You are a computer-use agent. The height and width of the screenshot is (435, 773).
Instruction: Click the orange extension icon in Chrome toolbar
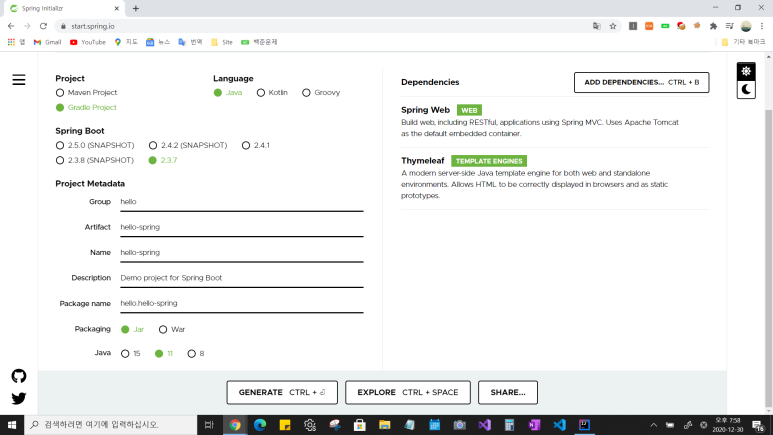pos(649,26)
